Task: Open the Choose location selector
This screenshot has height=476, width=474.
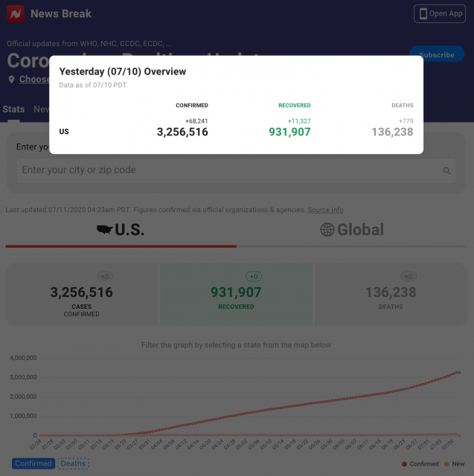Action: pyautogui.click(x=35, y=80)
